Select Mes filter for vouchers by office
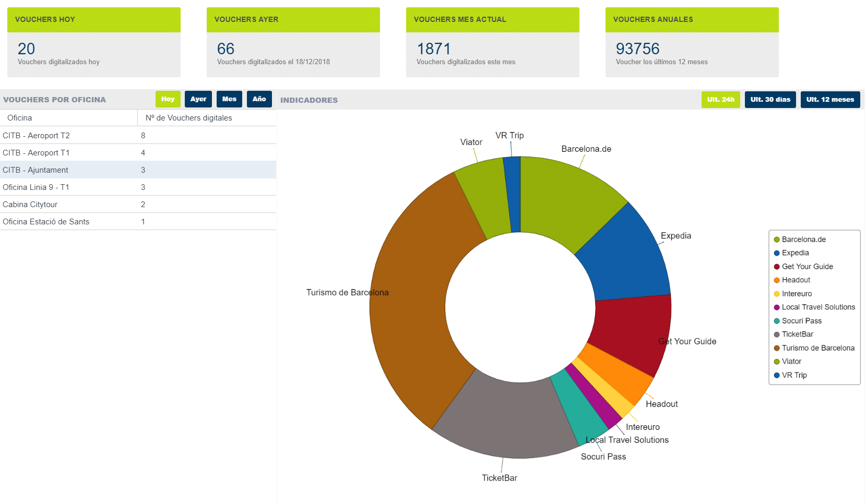The image size is (866, 504). pos(229,99)
